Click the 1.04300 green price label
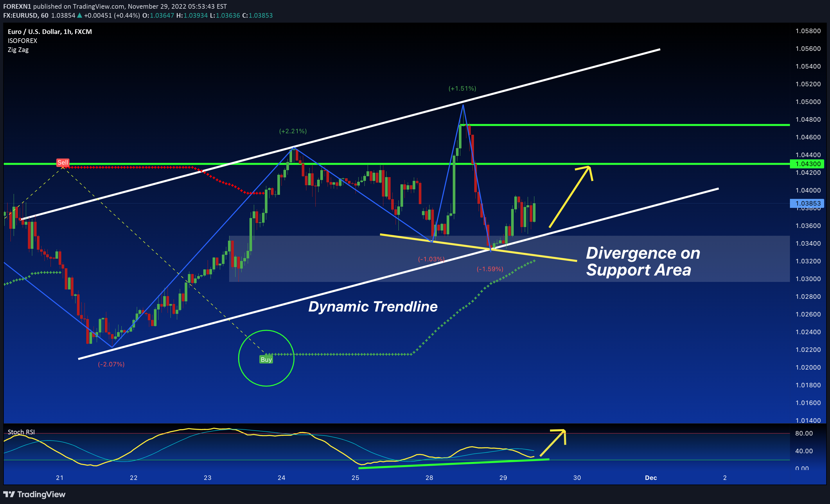The width and height of the screenshot is (830, 504). coord(807,164)
